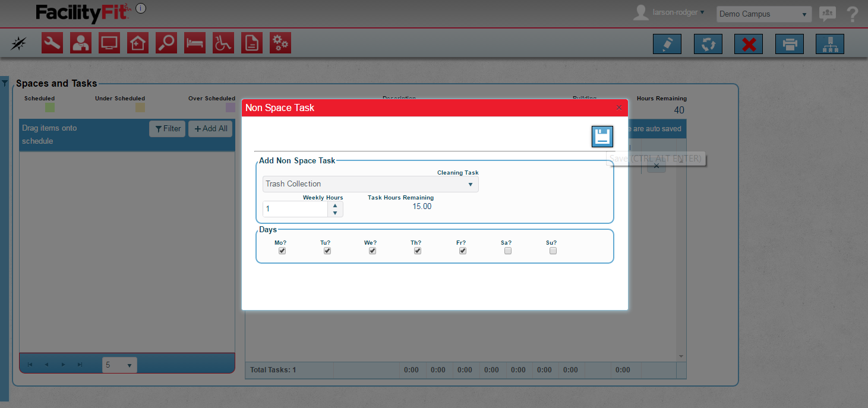Click the Add All button
The height and width of the screenshot is (408, 868).
coord(210,129)
